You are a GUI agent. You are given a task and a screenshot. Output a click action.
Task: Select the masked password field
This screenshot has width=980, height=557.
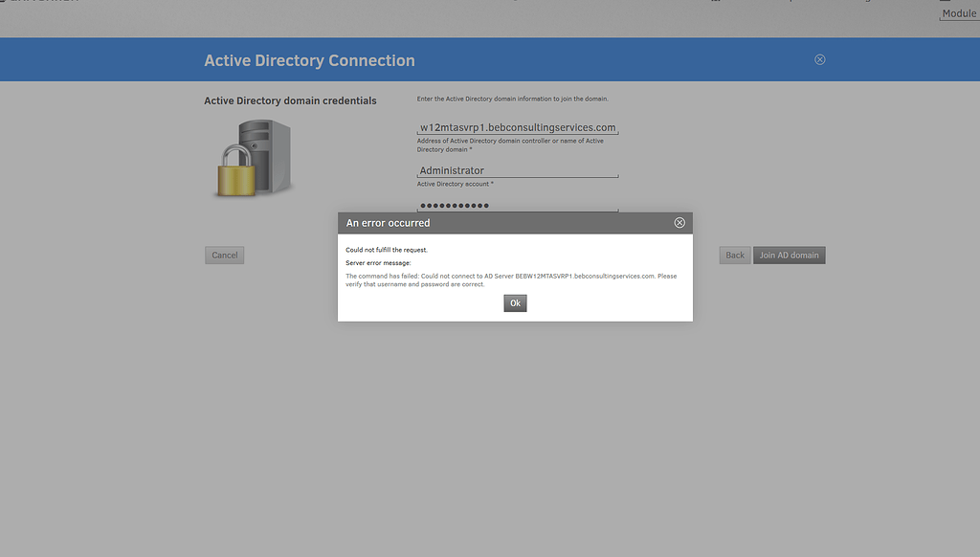(518, 206)
